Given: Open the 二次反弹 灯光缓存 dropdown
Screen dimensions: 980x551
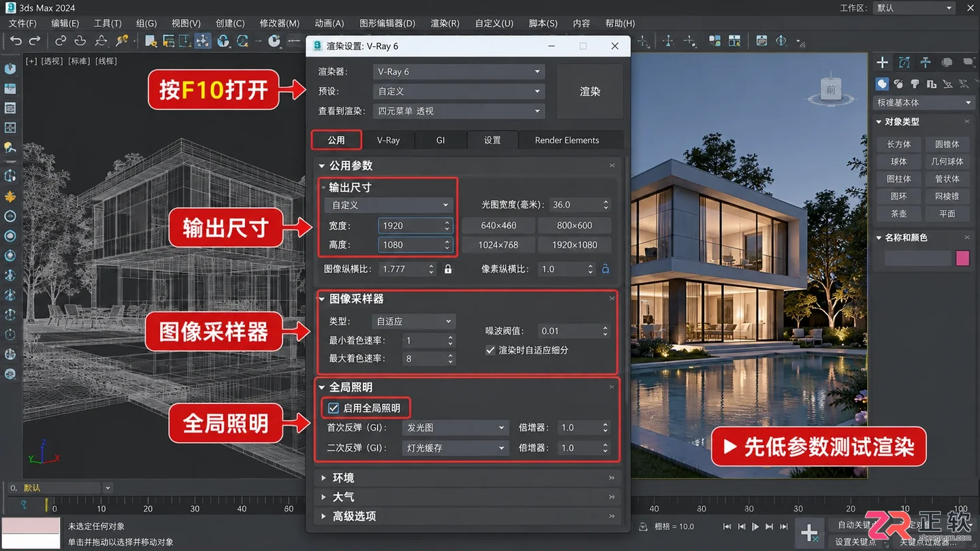Looking at the screenshot, I should 455,448.
